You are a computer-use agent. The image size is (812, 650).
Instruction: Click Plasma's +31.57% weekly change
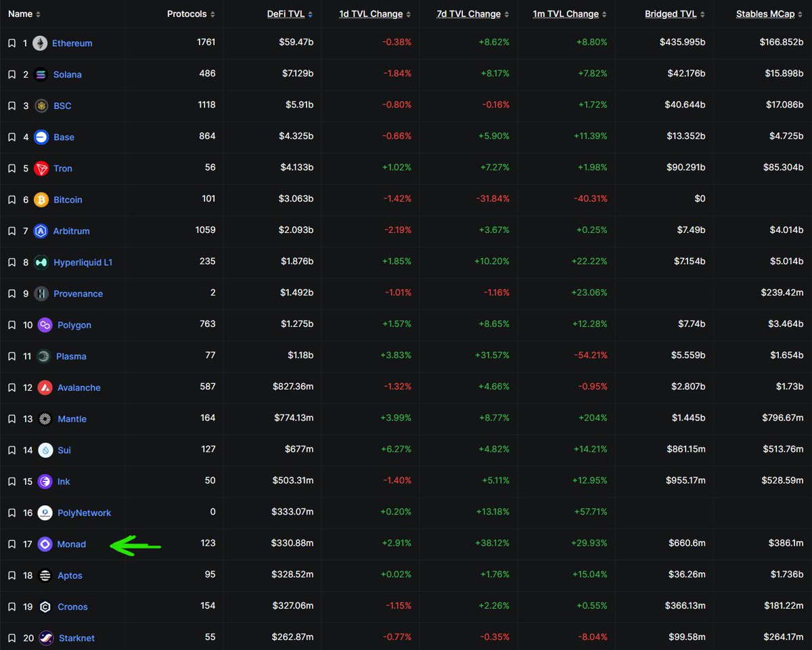click(x=491, y=355)
